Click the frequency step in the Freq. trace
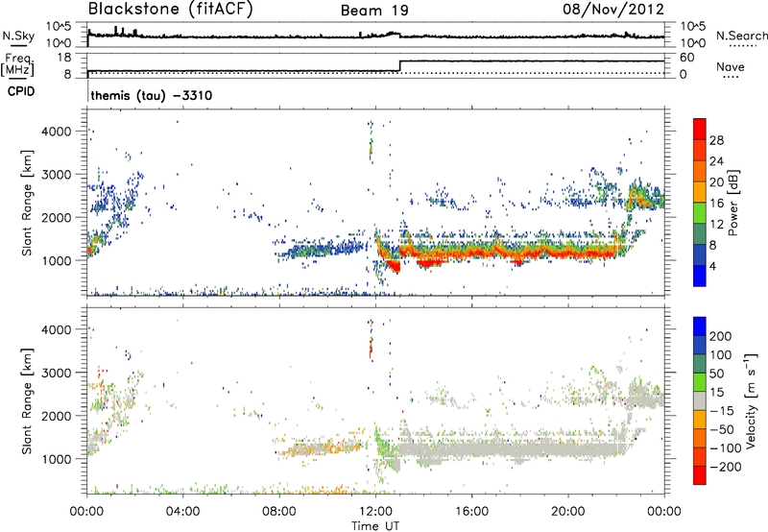The width and height of the screenshot is (768, 532). pyautogui.click(x=400, y=66)
